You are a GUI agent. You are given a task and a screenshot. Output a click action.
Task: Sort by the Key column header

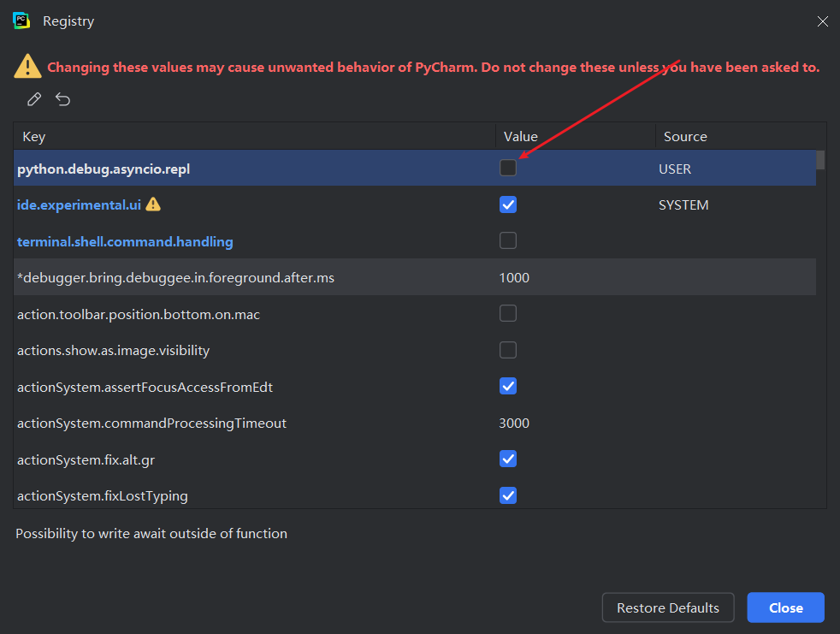(x=254, y=136)
